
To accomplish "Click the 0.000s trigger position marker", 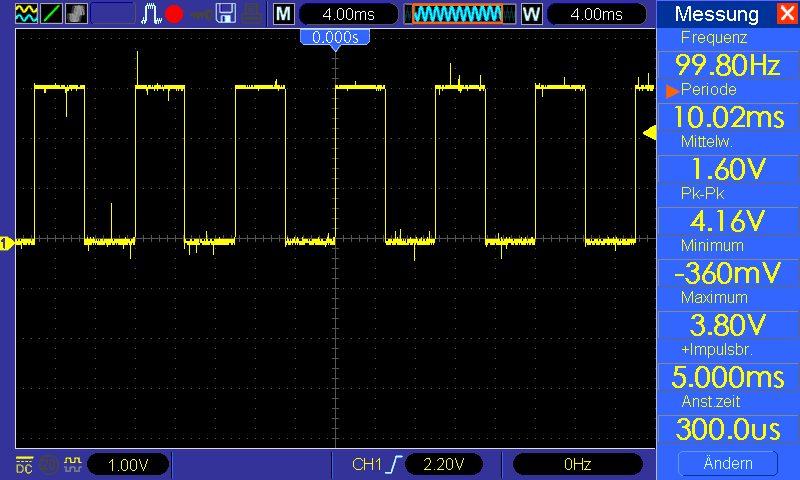I will coord(335,38).
